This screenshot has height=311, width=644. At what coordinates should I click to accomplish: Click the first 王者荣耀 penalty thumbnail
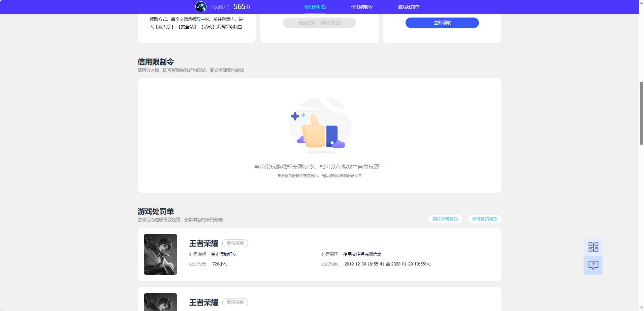tap(160, 254)
